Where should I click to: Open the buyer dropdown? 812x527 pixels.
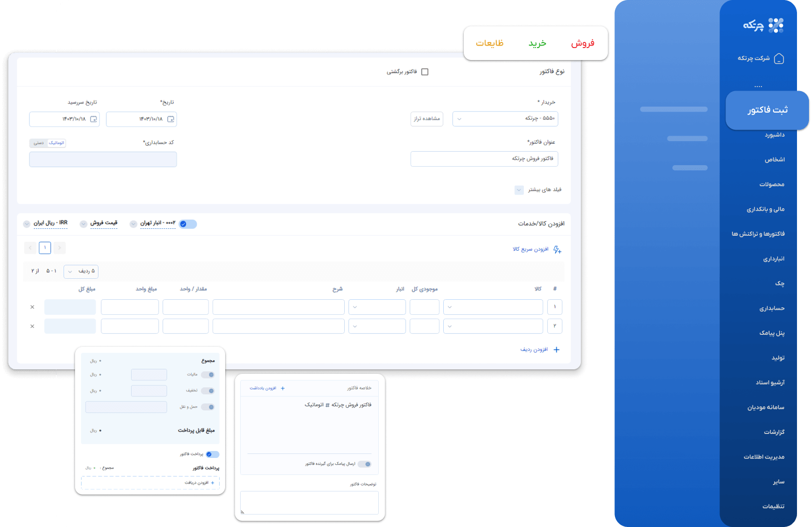point(505,119)
